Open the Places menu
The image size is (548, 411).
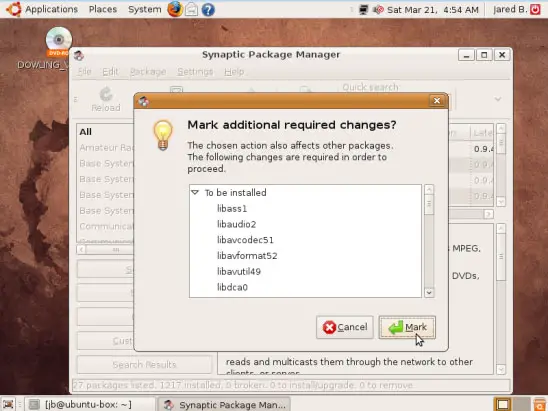tap(103, 9)
